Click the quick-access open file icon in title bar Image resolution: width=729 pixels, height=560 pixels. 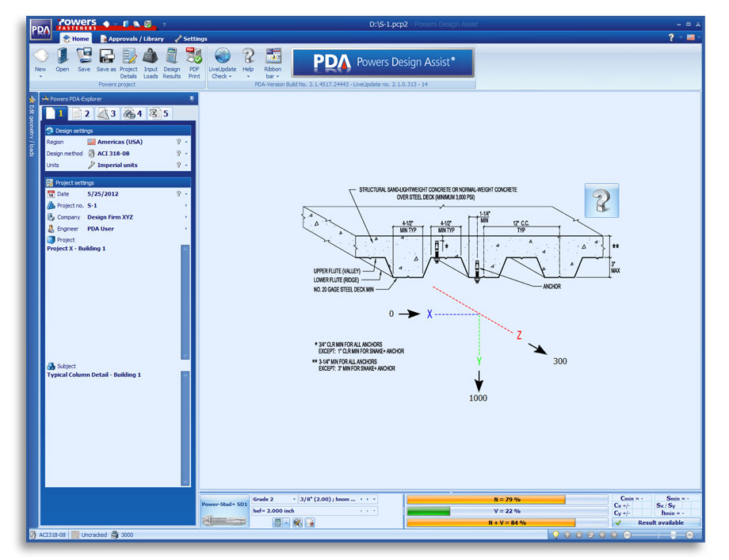coord(126,25)
